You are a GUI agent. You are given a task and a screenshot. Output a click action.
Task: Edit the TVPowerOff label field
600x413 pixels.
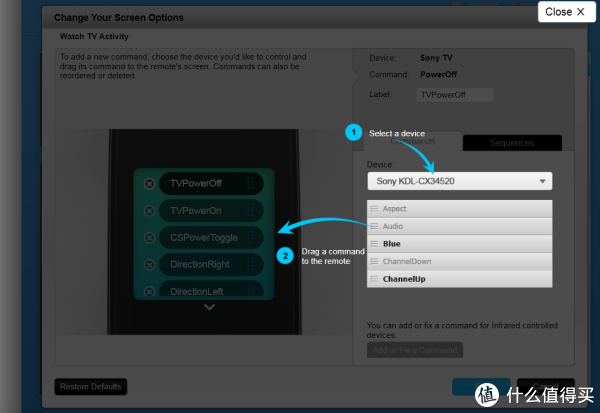455,95
